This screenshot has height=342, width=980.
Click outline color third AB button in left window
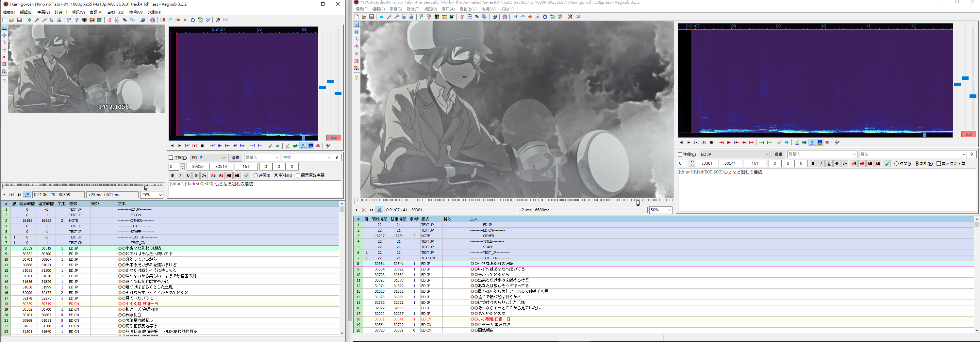(229, 175)
